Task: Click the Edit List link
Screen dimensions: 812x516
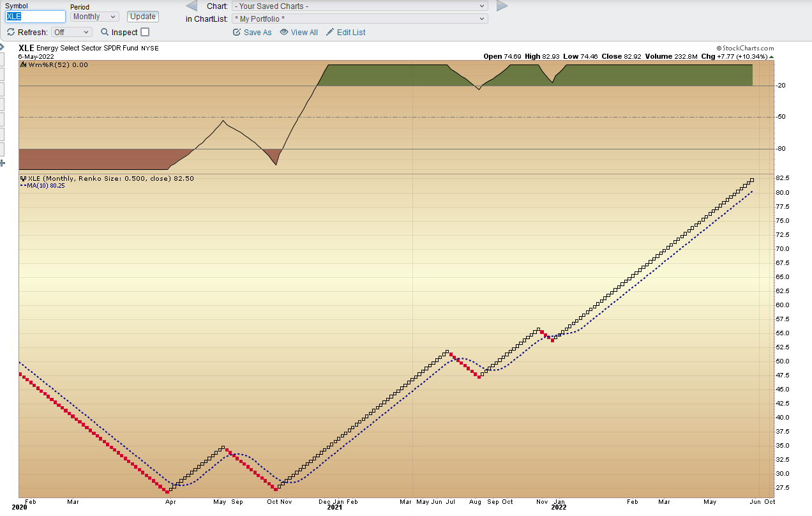Action: 351,32
